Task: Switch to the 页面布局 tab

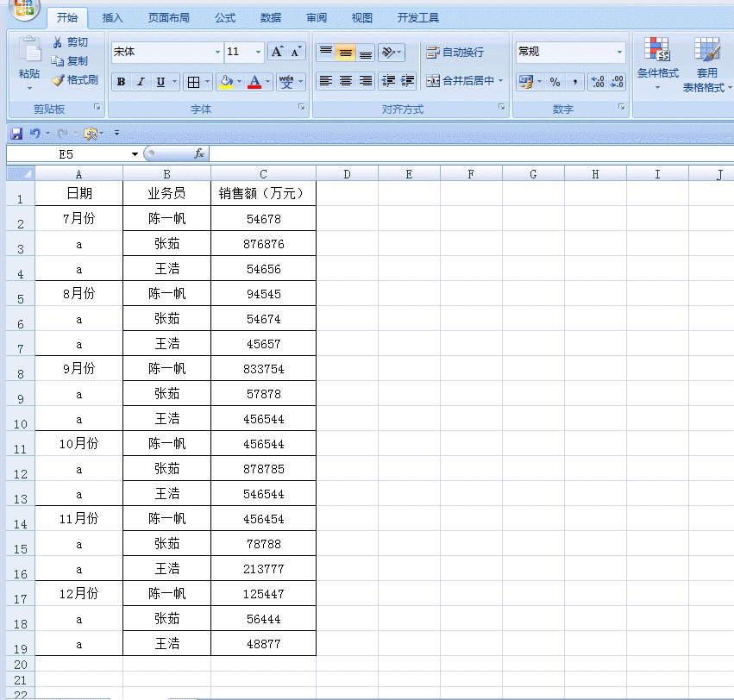Action: tap(169, 18)
